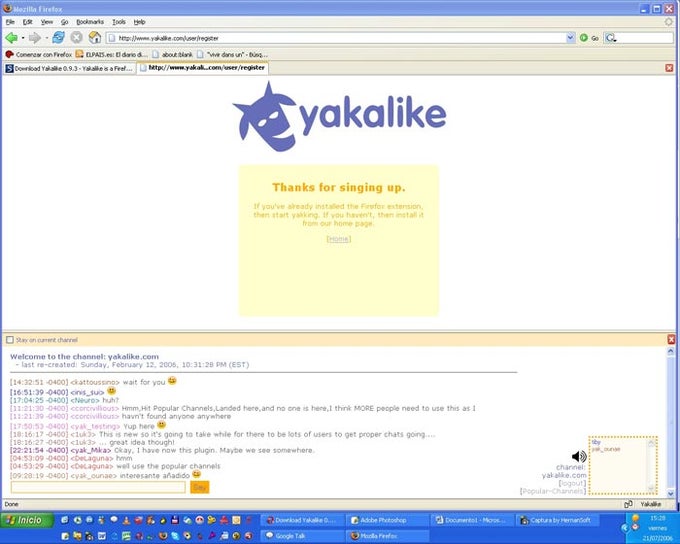Click the taskbar clock showing 15:28

657,518
